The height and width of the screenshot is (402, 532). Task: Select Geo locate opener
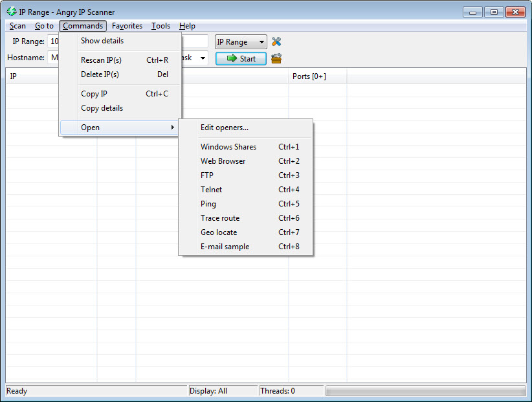[x=245, y=232]
